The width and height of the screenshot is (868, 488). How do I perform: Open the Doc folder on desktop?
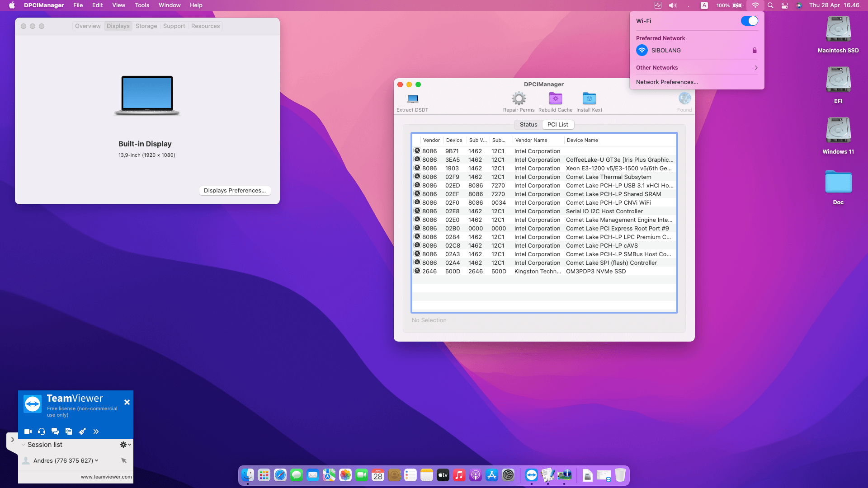[x=838, y=187]
